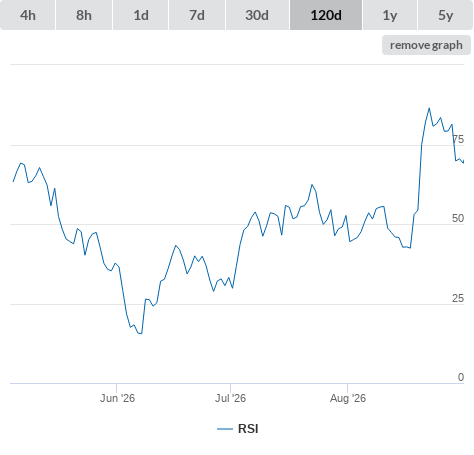Click the Aug '26 axis label
This screenshot has height=455, width=474.
(348, 398)
